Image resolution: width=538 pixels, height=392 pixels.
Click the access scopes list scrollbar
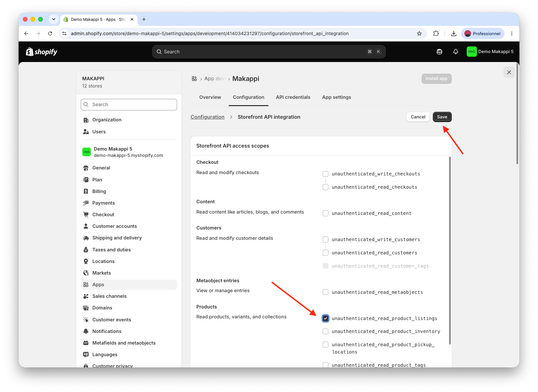pyautogui.click(x=450, y=250)
